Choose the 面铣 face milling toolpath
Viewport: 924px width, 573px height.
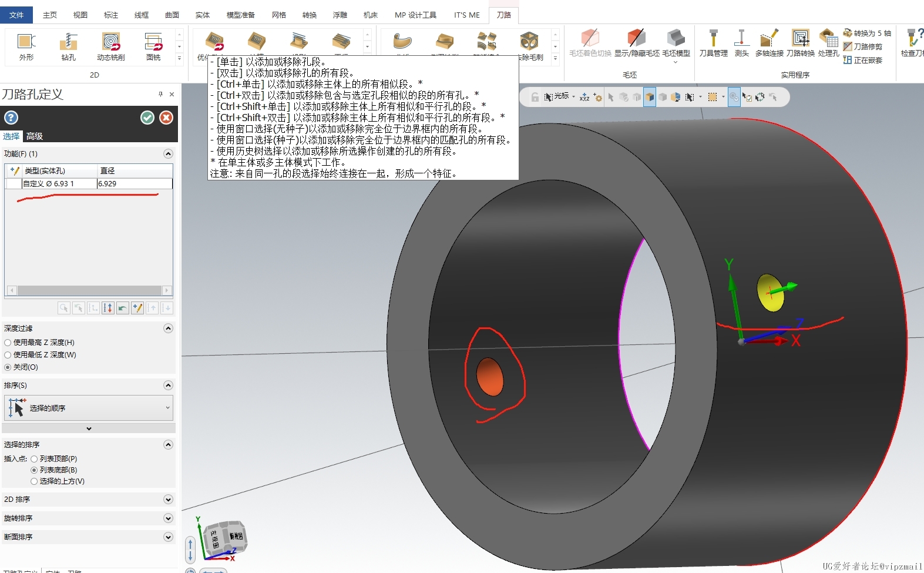pos(153,46)
